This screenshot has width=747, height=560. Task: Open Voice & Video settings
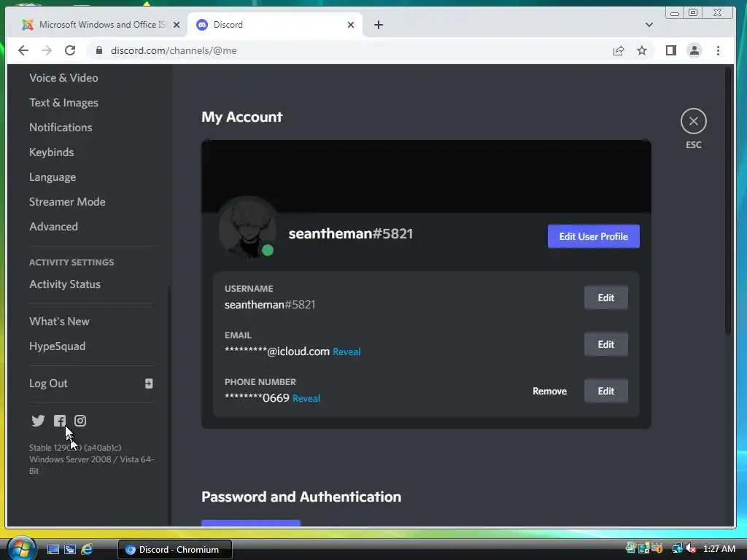click(x=64, y=77)
